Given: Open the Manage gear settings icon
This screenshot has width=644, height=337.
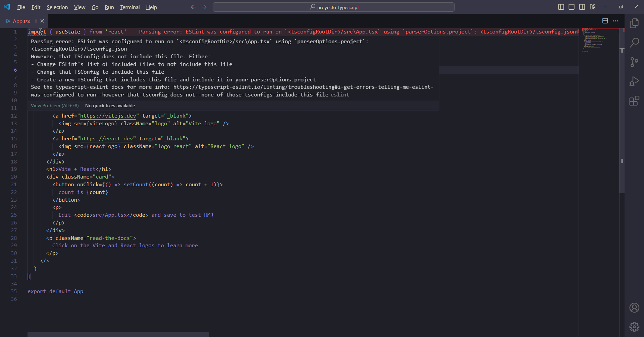Looking at the screenshot, I should [x=634, y=327].
